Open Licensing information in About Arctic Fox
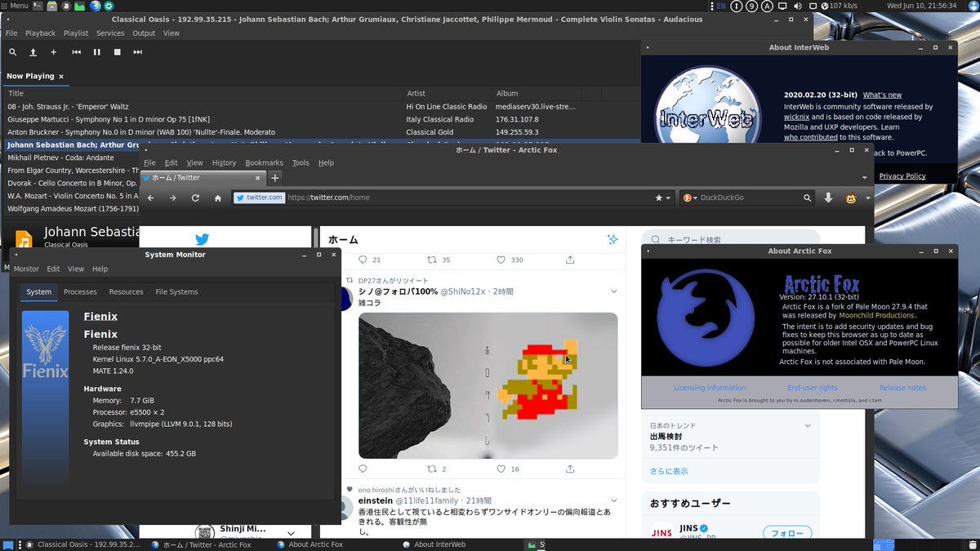980x551 pixels. [x=709, y=388]
